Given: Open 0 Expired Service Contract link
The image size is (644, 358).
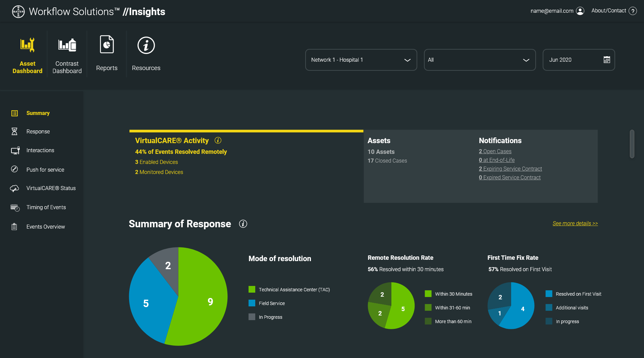Looking at the screenshot, I should [510, 178].
